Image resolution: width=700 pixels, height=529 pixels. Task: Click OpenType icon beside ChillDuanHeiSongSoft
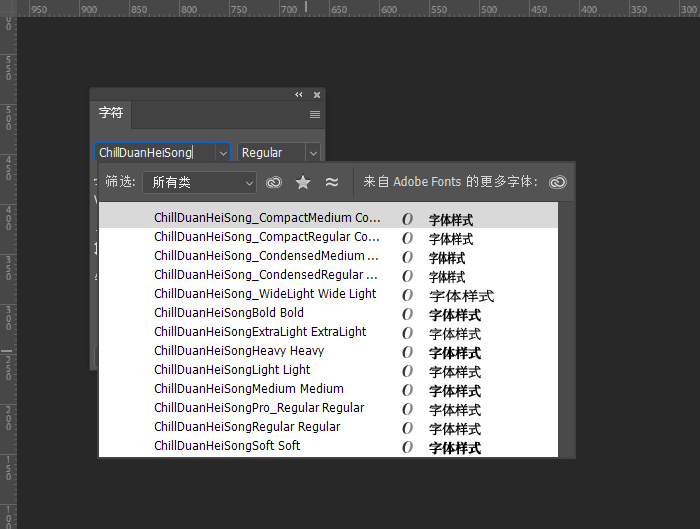[407, 447]
